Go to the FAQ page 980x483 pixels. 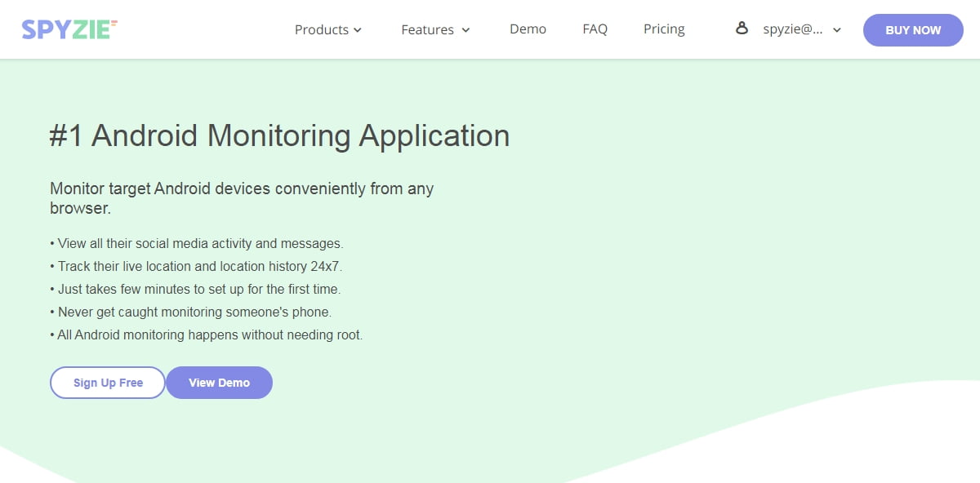tap(595, 29)
